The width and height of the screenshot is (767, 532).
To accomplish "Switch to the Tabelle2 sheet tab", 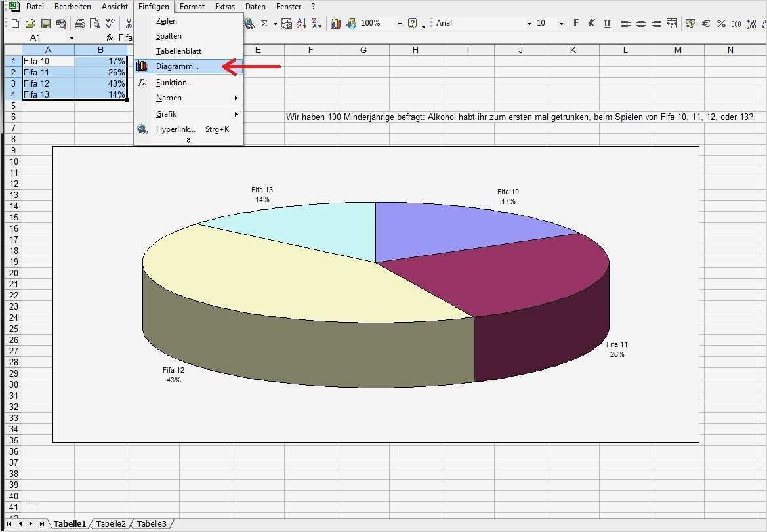I will (x=110, y=523).
